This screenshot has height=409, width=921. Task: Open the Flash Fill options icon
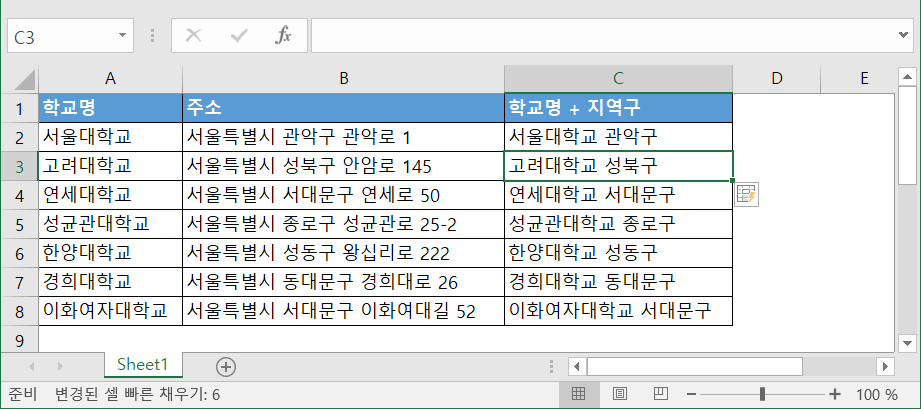(747, 195)
